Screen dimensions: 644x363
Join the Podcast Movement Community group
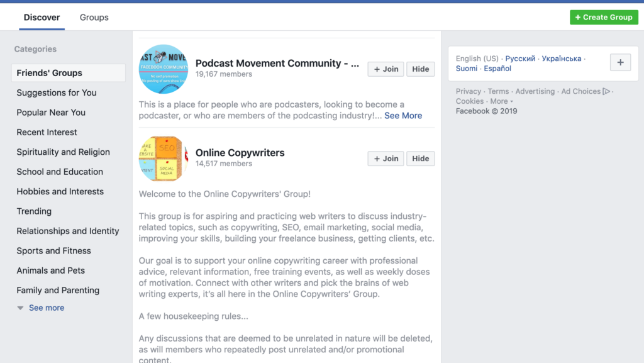click(386, 69)
